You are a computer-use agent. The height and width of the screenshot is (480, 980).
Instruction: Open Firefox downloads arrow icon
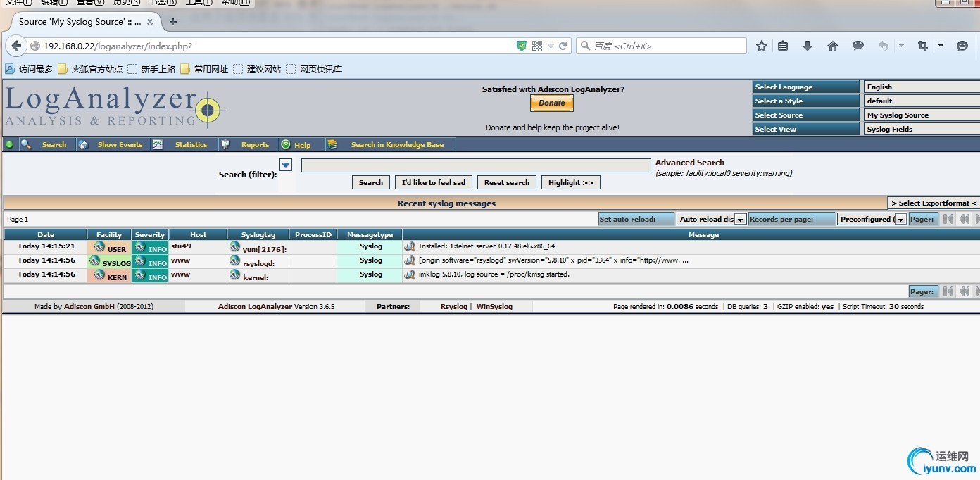pyautogui.click(x=808, y=46)
